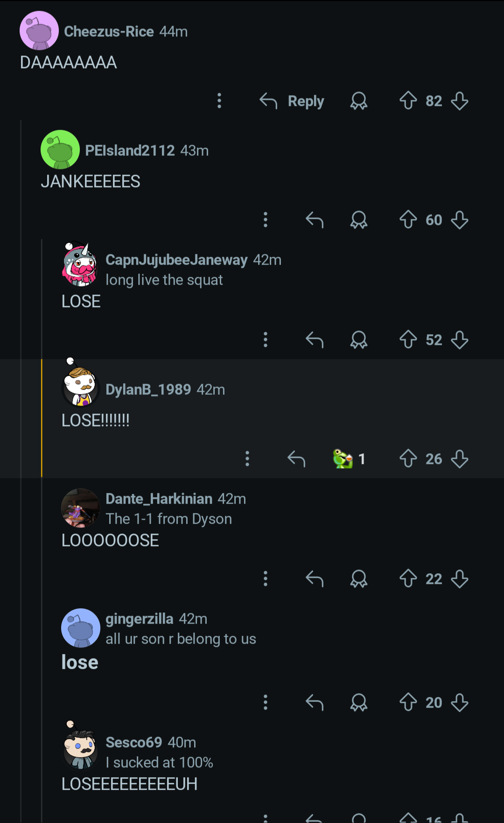The width and height of the screenshot is (504, 823).
Task: Award icon on CapnJujubeeJaneway's LOSE comment
Action: 359,340
